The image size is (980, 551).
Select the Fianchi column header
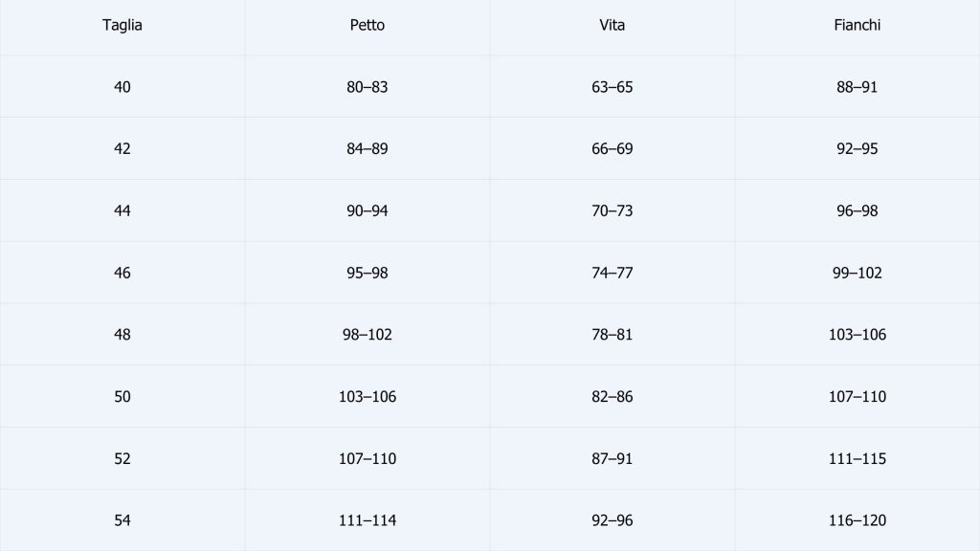pos(857,26)
